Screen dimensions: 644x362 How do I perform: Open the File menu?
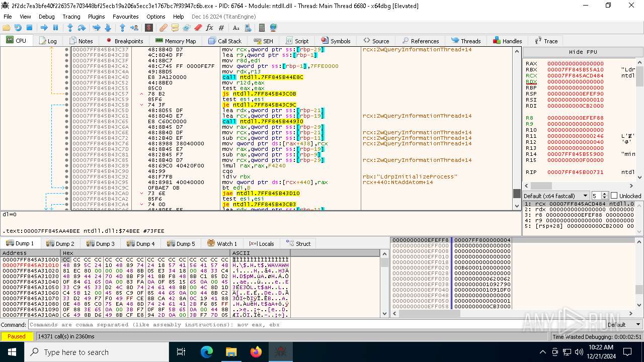pyautogui.click(x=8, y=17)
